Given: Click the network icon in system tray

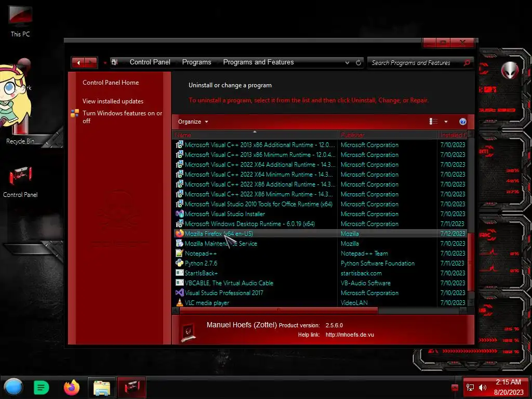Looking at the screenshot, I should (470, 388).
